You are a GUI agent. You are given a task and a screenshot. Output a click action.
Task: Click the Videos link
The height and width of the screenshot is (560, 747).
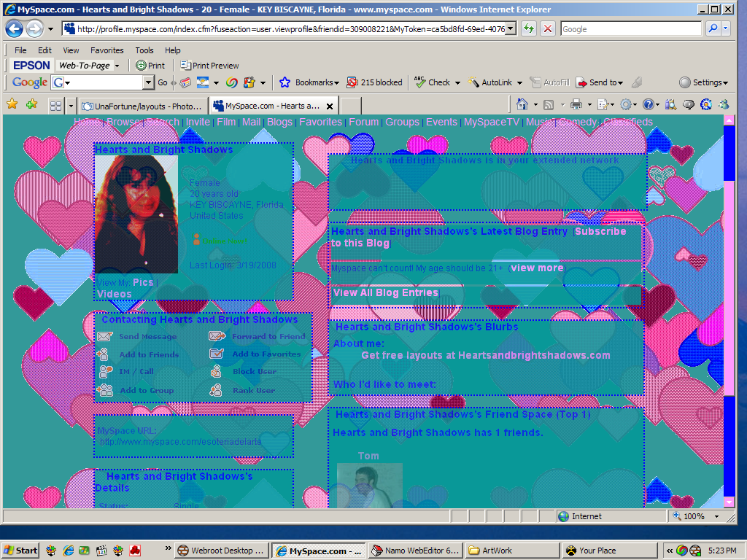click(115, 295)
